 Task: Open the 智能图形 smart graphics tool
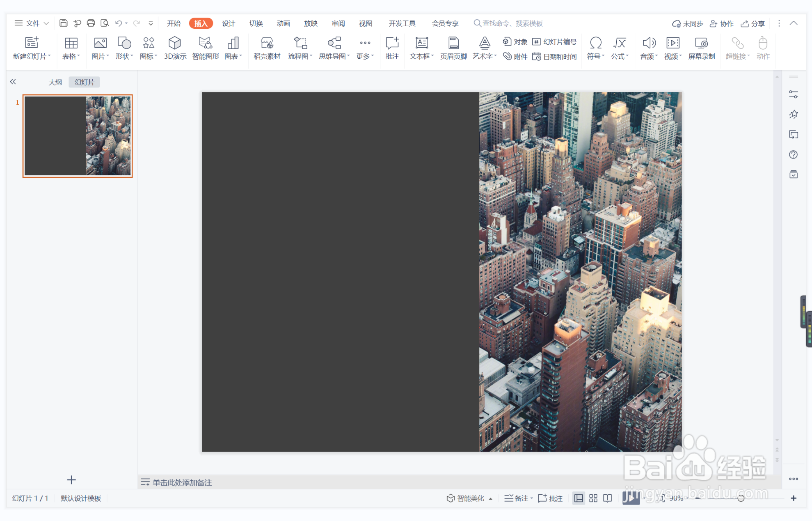[x=205, y=48]
